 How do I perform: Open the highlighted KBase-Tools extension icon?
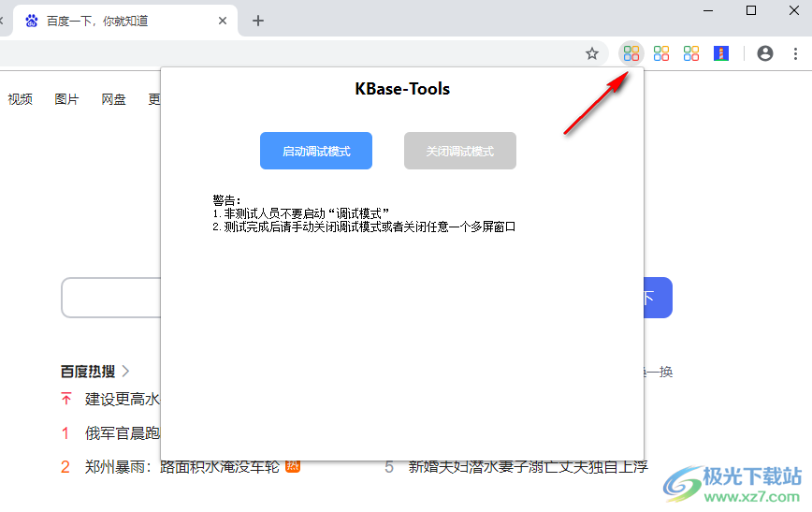click(631, 53)
